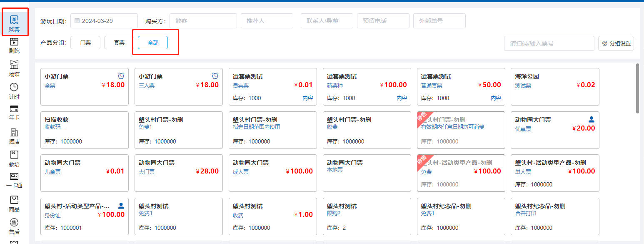Screen dimensions: 644x244
Task: Expand the 推荐人 selector field
Action: coord(267,21)
